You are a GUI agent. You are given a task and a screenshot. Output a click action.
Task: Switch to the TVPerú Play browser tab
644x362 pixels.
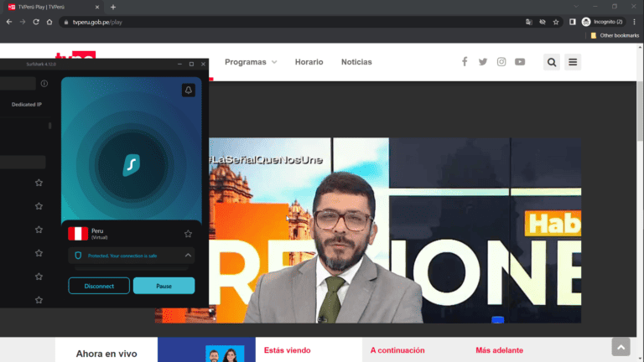click(54, 7)
